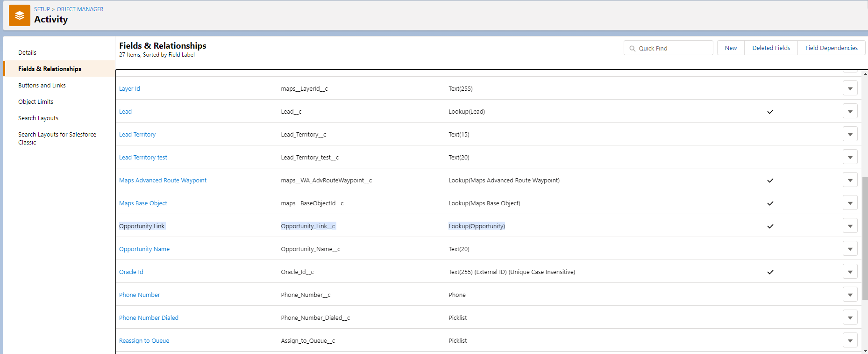Open the Phone Number field

139,295
